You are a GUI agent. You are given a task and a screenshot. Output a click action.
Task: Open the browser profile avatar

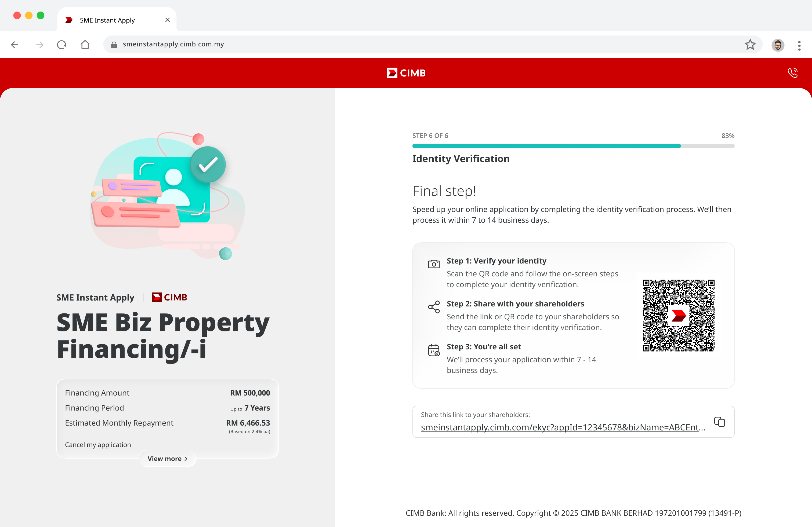[x=778, y=45]
